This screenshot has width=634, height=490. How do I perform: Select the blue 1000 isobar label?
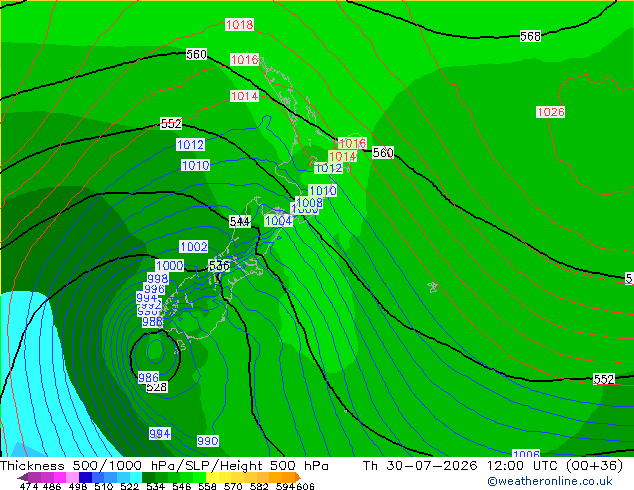point(169,266)
